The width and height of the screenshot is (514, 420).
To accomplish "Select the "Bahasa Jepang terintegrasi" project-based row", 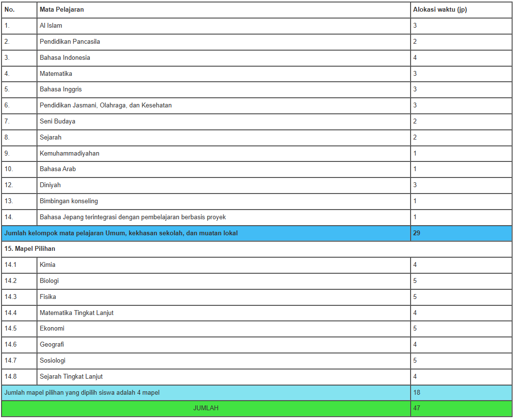I will point(133,217).
